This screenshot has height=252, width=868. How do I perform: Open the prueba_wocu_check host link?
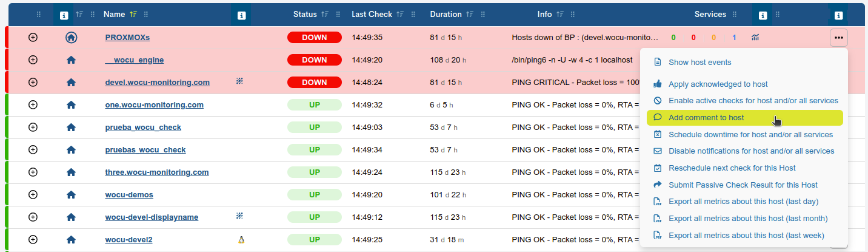point(143,127)
